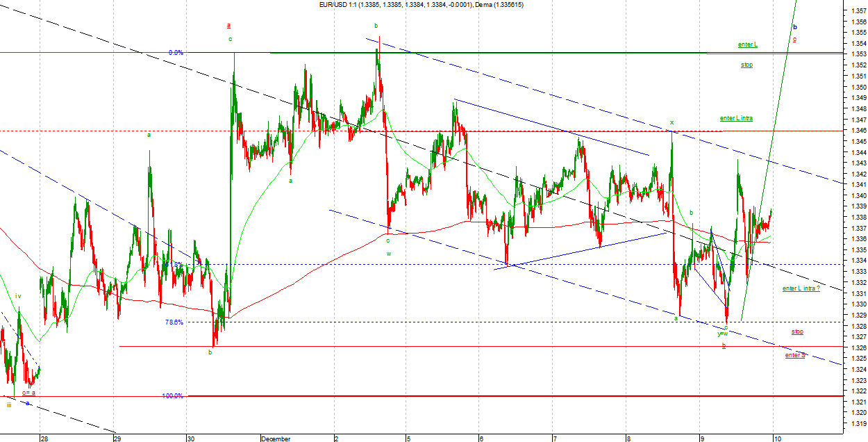
Task: Click the green 'enter L' label
Action: pos(747,44)
